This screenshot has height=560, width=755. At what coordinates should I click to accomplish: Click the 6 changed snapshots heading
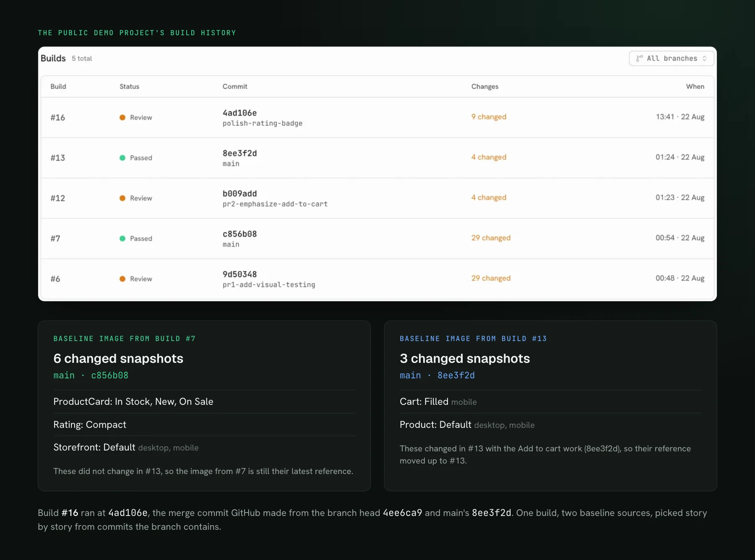pos(118,359)
